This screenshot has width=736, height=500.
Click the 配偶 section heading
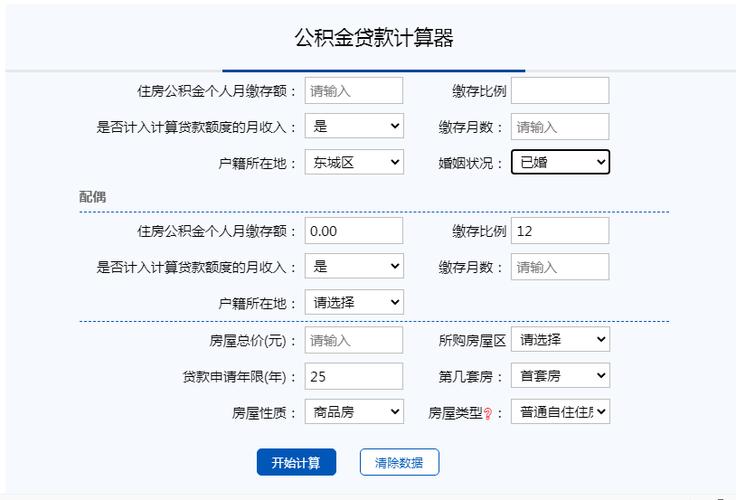(x=92, y=197)
